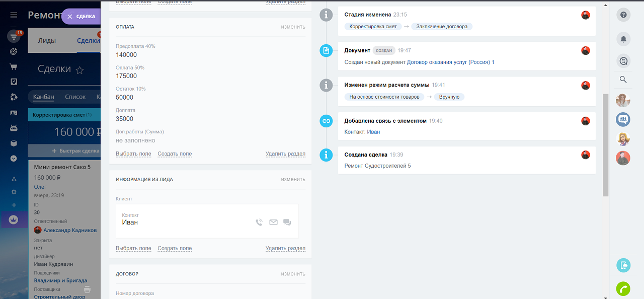Click изменить in ДОГОВОР section
The image size is (644, 299).
point(293,274)
